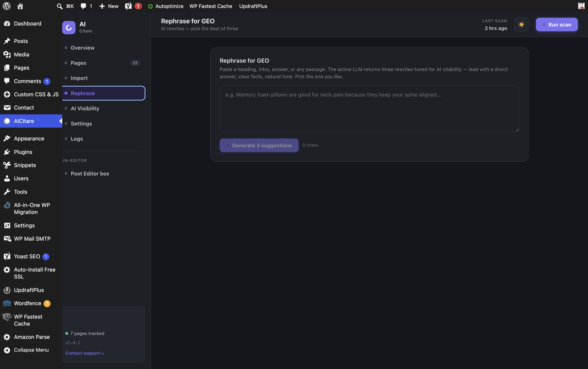Click Generate 3 suggestions button

point(259,145)
